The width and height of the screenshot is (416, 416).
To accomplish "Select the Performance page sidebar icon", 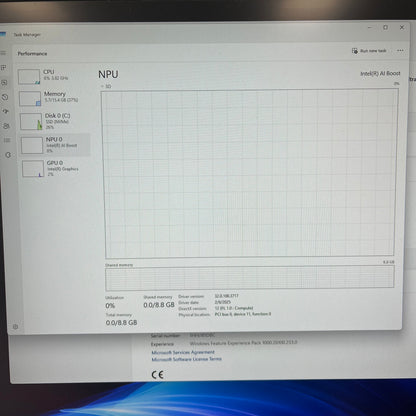I will [x=4, y=82].
